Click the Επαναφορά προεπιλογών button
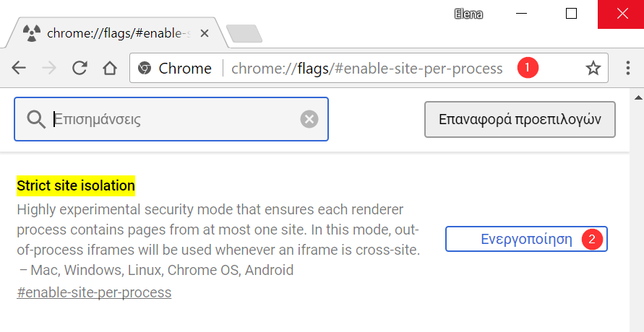This screenshot has height=332, width=644. coord(520,119)
